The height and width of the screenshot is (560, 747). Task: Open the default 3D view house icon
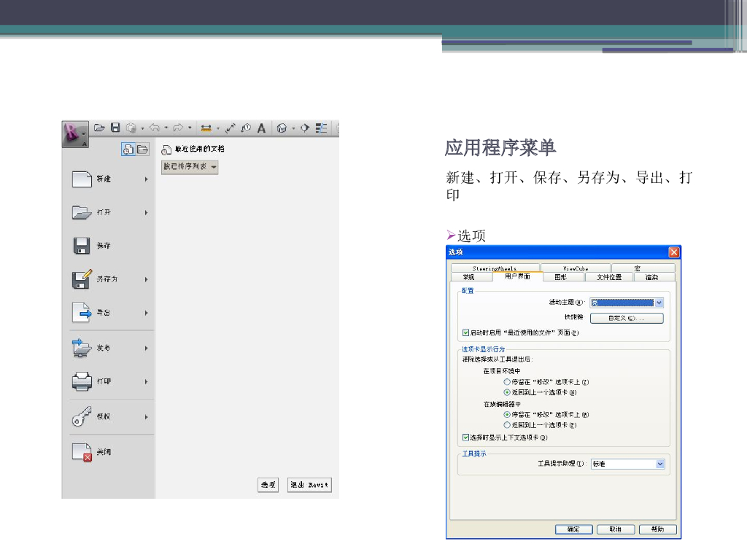coord(282,128)
